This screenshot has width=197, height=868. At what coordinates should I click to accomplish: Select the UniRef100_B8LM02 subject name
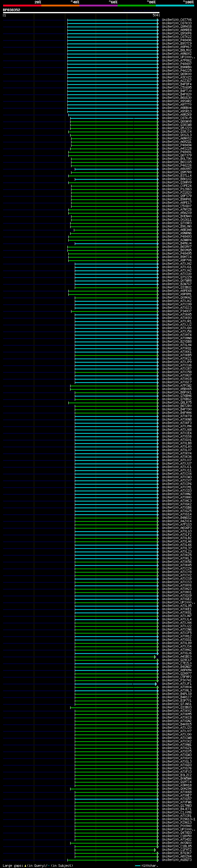176,50
